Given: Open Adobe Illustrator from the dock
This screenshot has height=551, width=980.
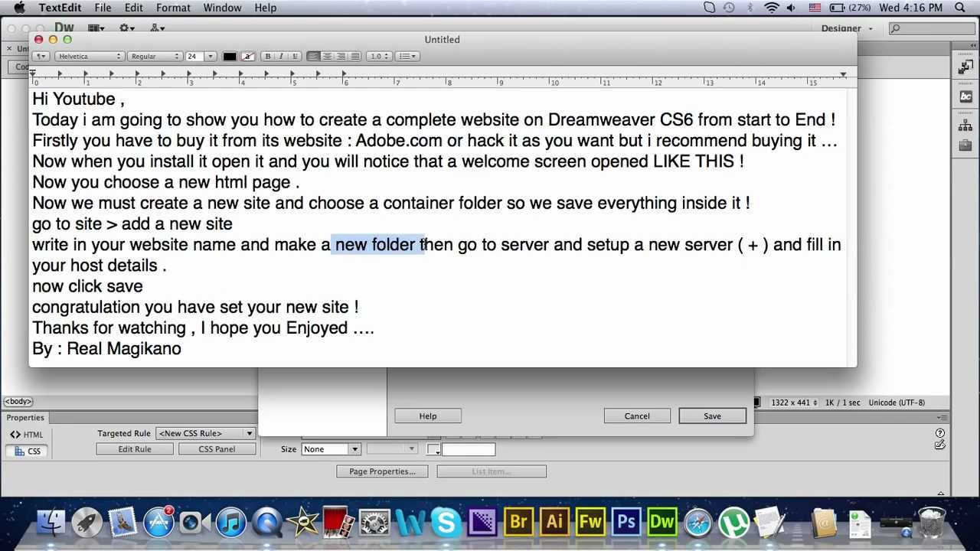Looking at the screenshot, I should coord(554,523).
